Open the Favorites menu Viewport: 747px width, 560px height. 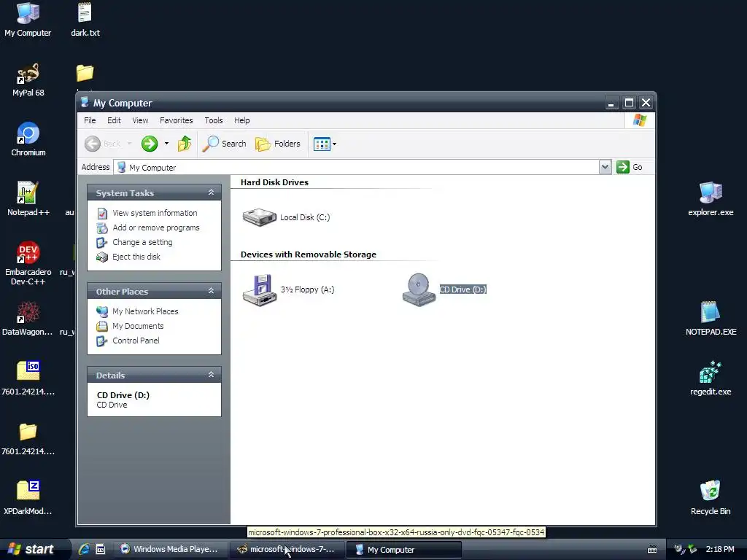coord(177,120)
